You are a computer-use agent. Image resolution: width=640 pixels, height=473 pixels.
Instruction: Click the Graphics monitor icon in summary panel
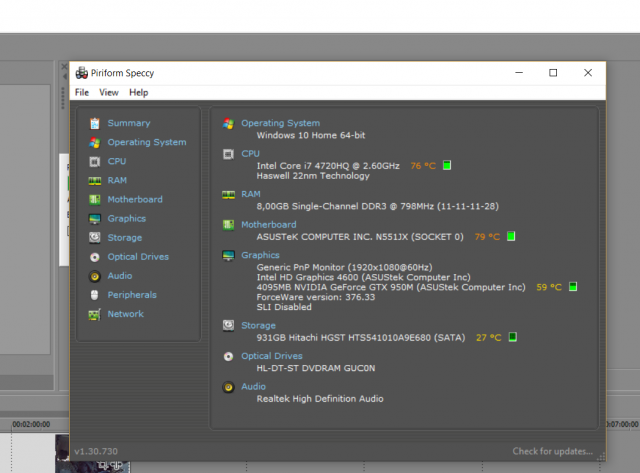point(229,255)
